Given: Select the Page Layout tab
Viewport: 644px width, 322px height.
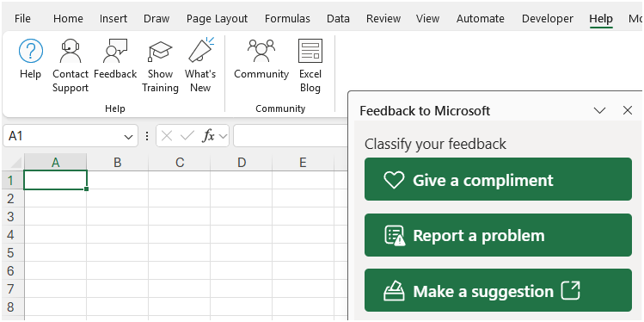Looking at the screenshot, I should 217,19.
